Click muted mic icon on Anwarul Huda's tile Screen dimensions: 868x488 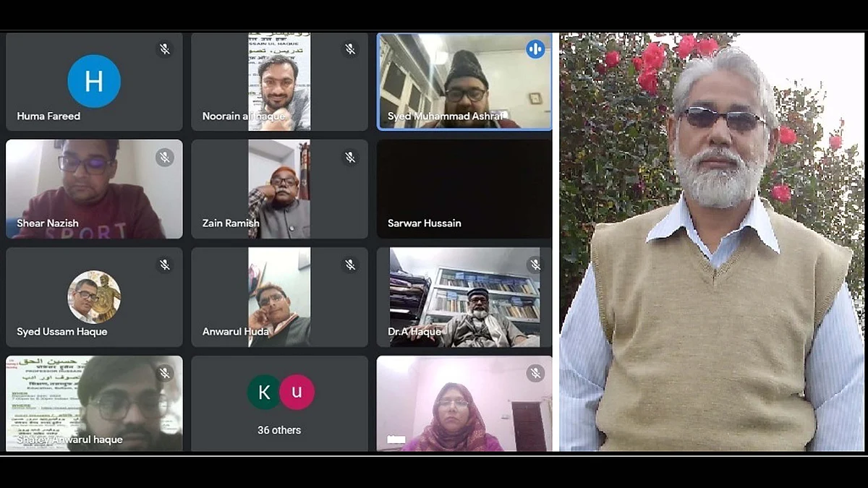[350, 265]
